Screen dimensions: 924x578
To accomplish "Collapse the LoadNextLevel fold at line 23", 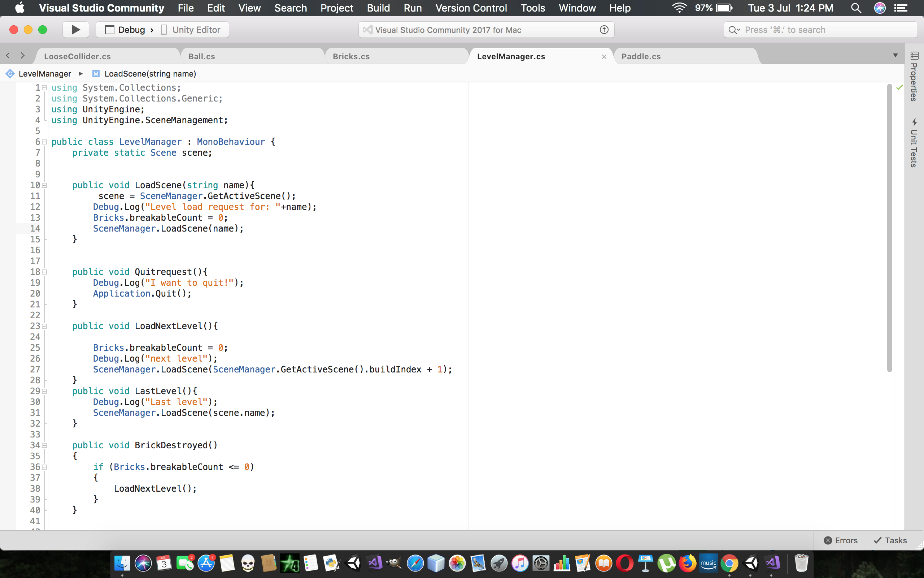I will (45, 326).
